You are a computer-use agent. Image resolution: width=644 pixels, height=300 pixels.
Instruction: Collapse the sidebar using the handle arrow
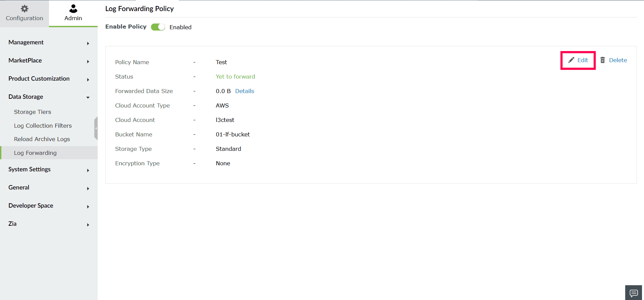[96, 128]
